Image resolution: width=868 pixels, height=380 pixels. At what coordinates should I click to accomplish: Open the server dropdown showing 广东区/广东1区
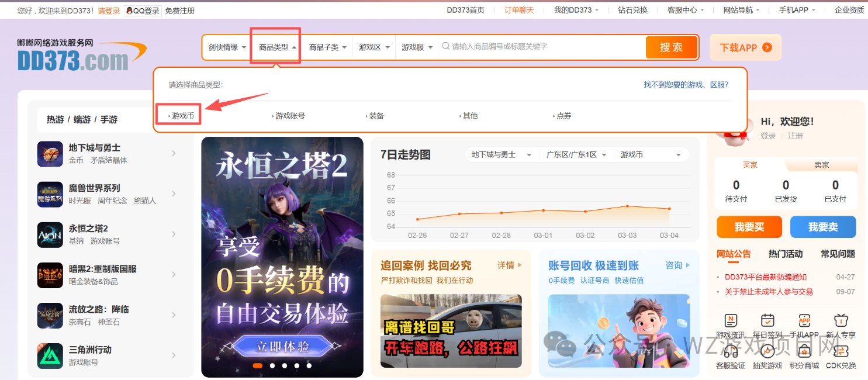tap(576, 154)
